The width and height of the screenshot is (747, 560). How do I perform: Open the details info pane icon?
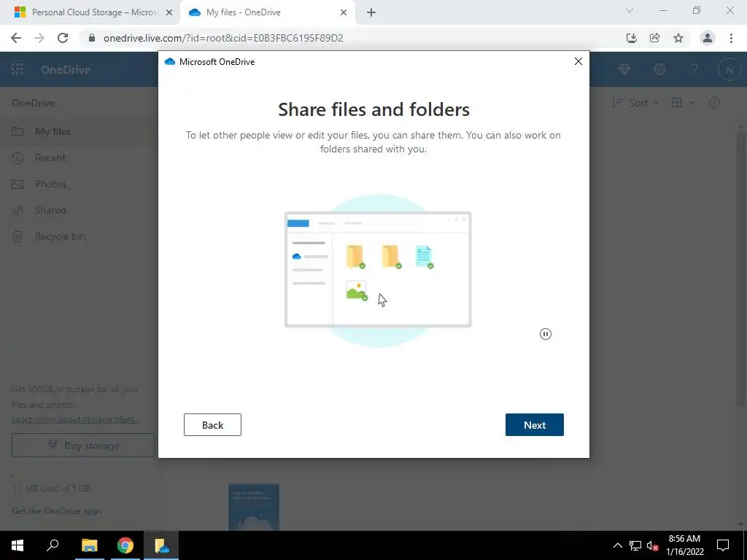pos(714,103)
